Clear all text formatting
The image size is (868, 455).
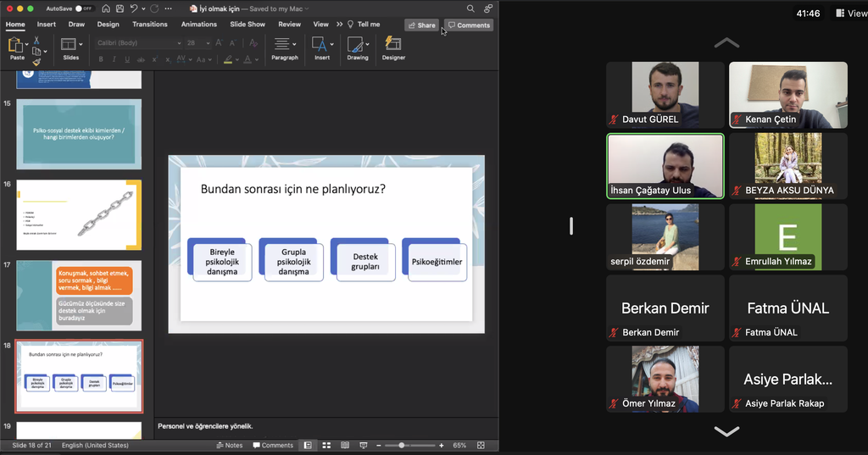click(x=253, y=42)
